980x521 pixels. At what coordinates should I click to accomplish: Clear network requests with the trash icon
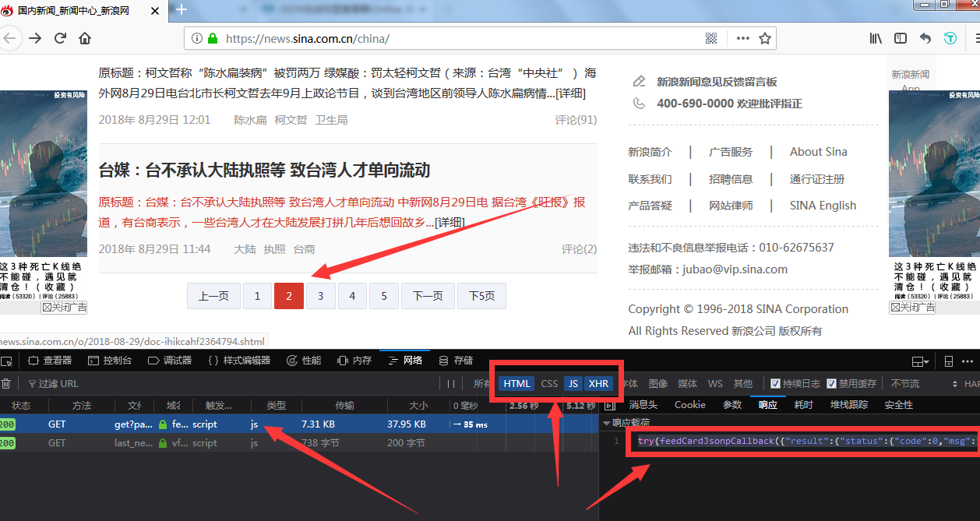click(6, 383)
